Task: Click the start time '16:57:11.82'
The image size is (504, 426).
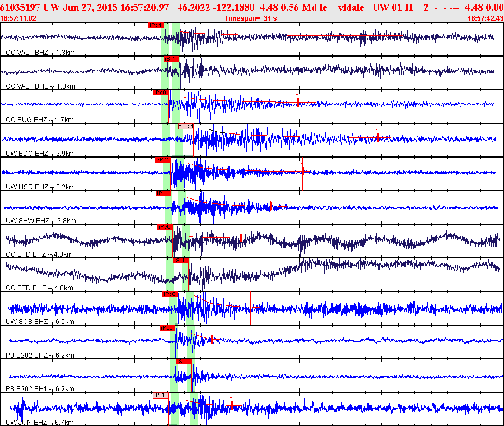Action: [18, 18]
